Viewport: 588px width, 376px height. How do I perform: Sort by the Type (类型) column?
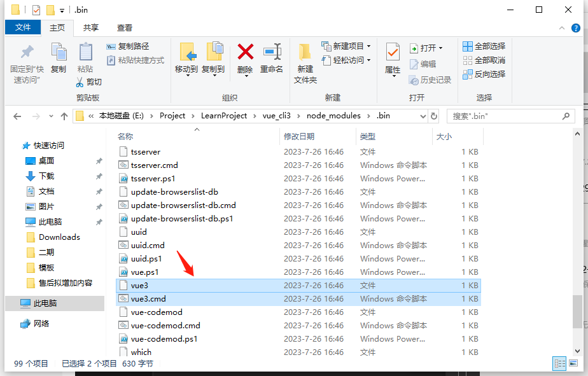pos(394,136)
